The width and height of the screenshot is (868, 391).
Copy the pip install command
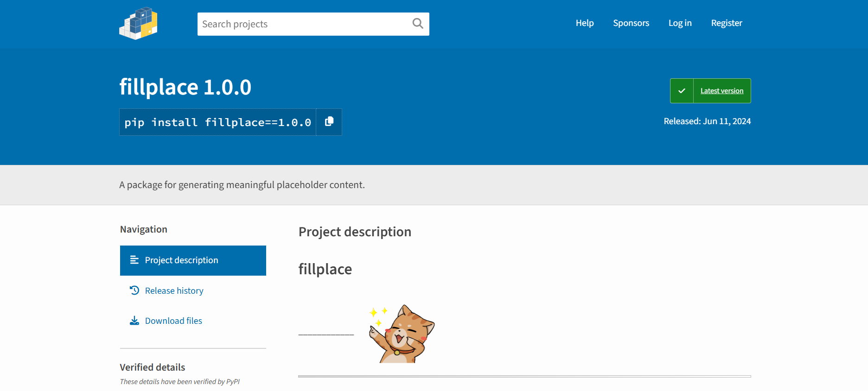pyautogui.click(x=329, y=122)
